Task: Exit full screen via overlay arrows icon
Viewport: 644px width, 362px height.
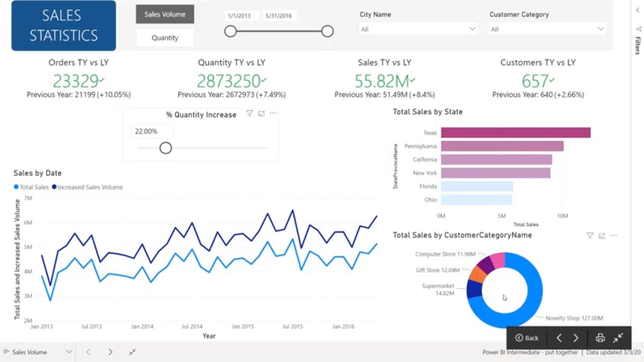Action: click(618, 337)
